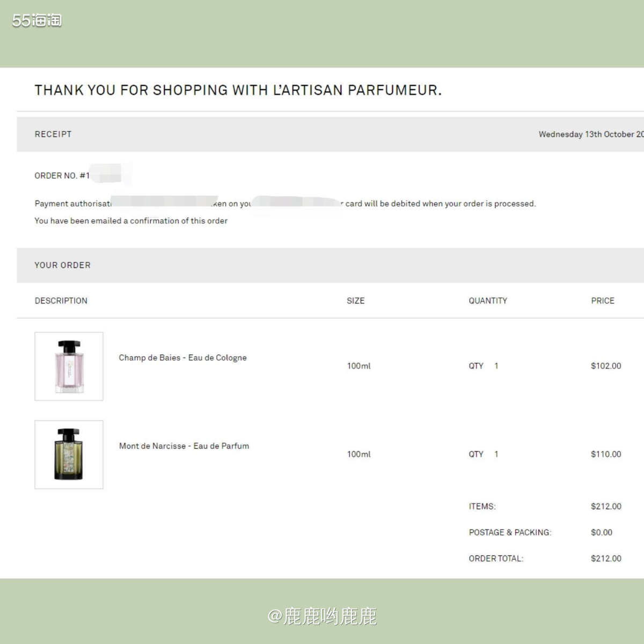Click the SIZE column header
644x644 pixels.
[x=355, y=301]
